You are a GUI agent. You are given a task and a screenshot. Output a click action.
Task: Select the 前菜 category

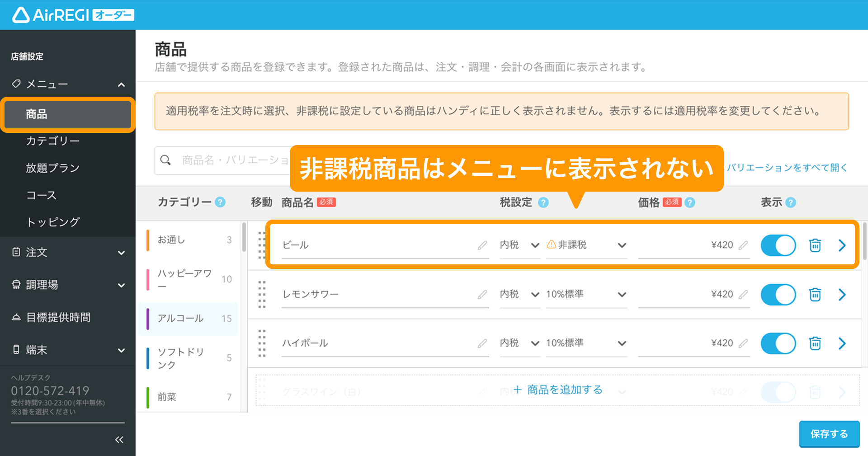(189, 397)
